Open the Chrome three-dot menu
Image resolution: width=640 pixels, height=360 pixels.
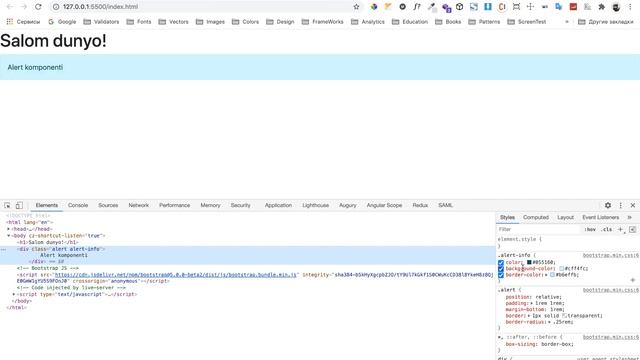tap(630, 7)
